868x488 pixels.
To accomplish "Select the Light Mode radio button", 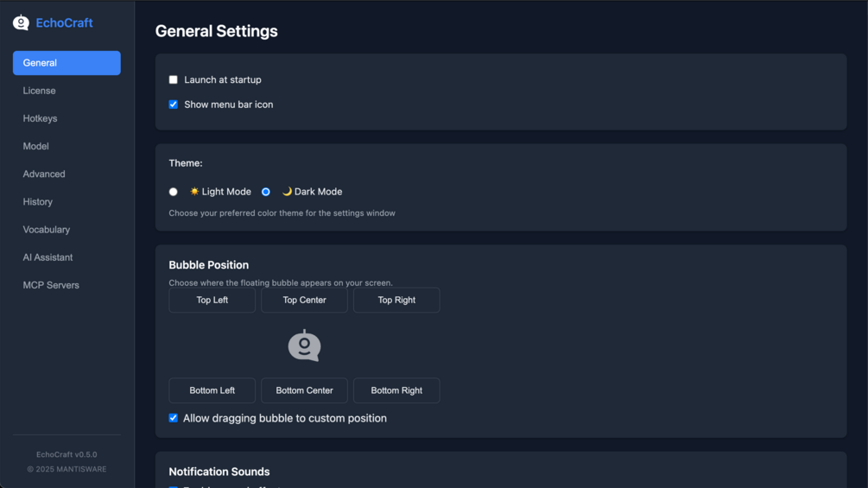I will pyautogui.click(x=174, y=192).
